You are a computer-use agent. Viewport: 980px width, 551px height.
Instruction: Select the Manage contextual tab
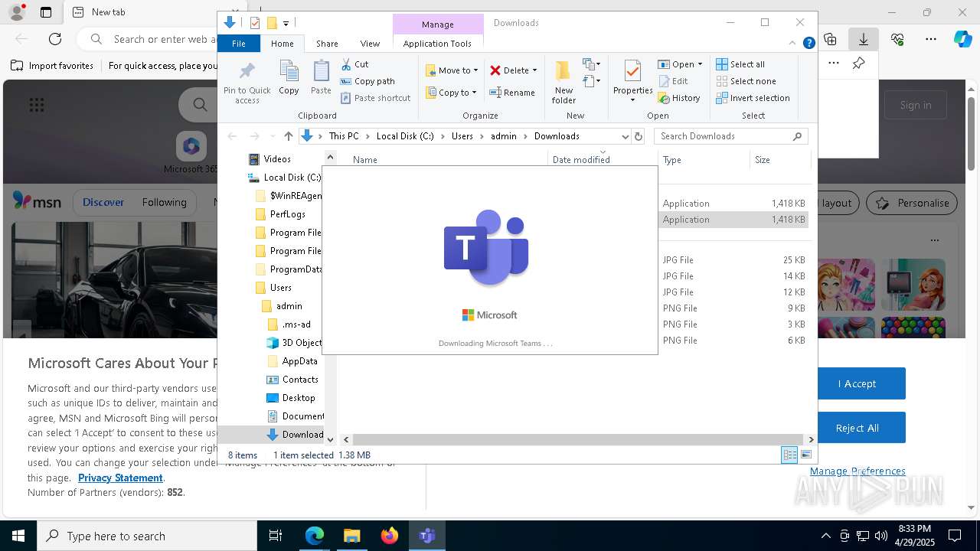(438, 24)
